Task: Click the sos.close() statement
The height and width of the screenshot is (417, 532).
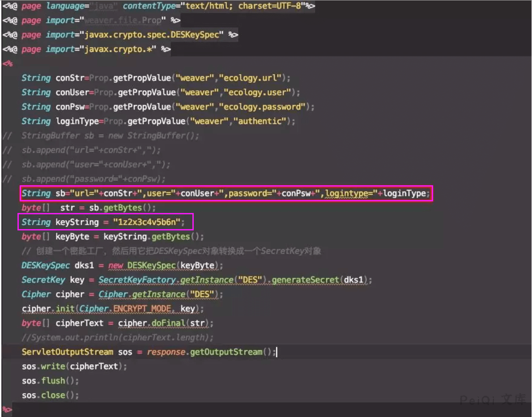Action: [50, 395]
